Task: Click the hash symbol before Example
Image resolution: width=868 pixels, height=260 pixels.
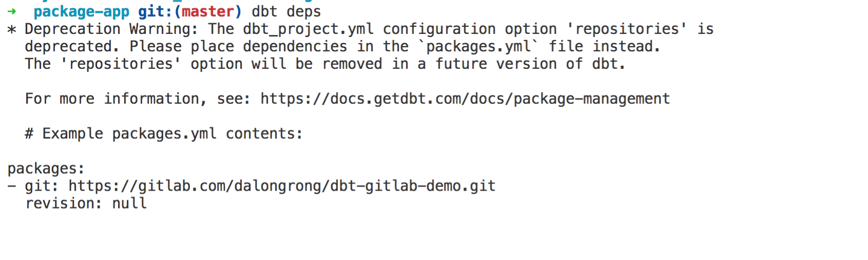Action: tap(29, 134)
